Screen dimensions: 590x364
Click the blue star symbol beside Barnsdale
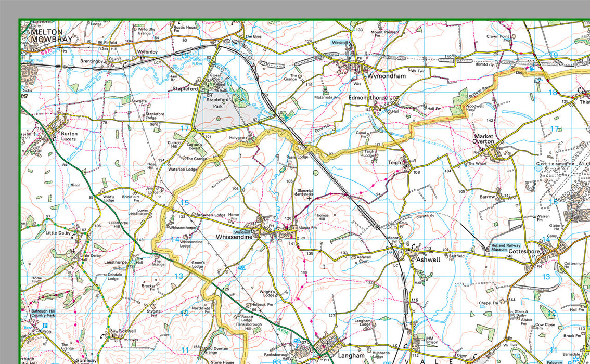coord(575,359)
